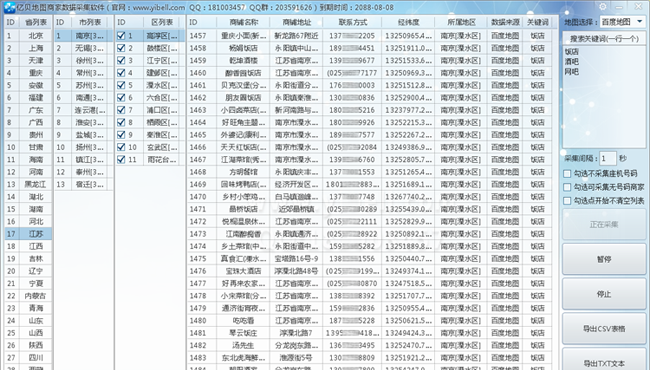Viewport: 650px width, 370px height.
Task: Click the 关键词 column header
Action: (538, 22)
